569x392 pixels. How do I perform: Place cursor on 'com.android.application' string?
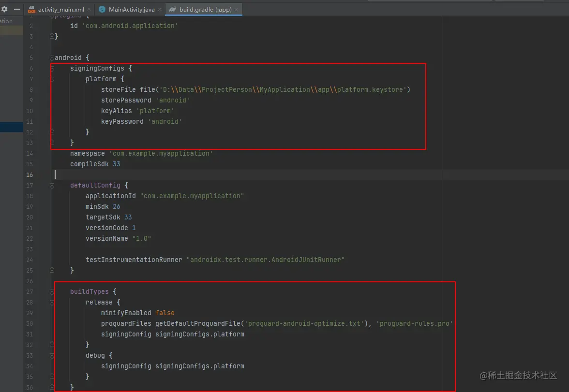tap(130, 26)
